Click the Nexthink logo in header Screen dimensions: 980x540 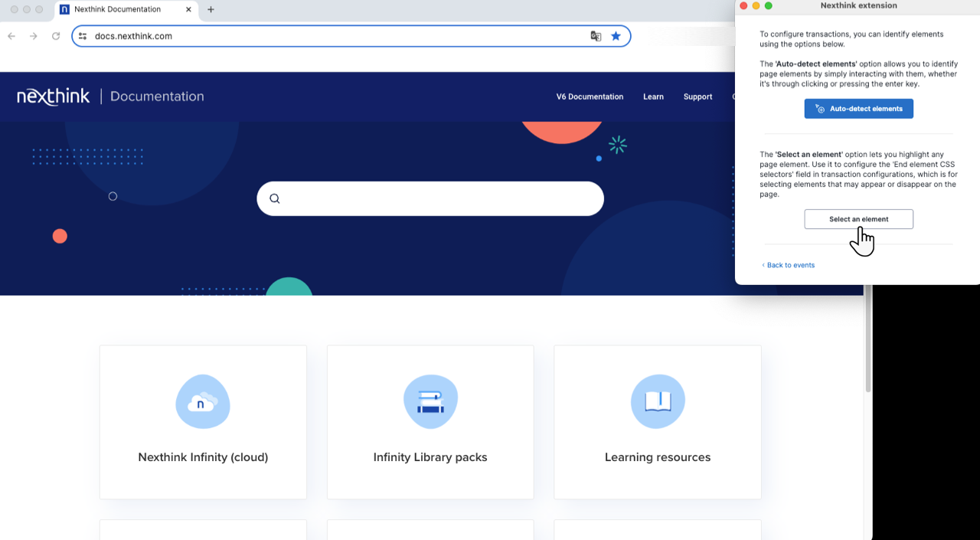54,97
